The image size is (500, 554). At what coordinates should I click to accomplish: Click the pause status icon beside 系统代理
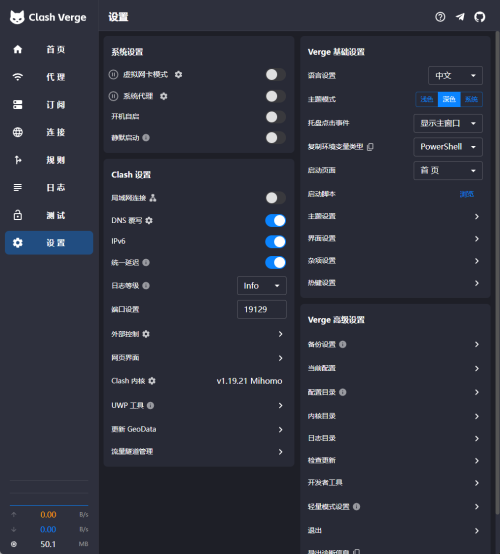pos(113,96)
